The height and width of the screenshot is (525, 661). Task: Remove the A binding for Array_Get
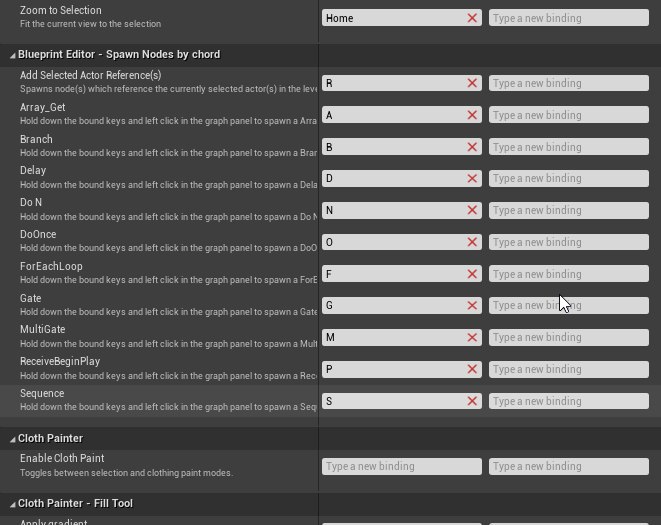click(x=472, y=115)
